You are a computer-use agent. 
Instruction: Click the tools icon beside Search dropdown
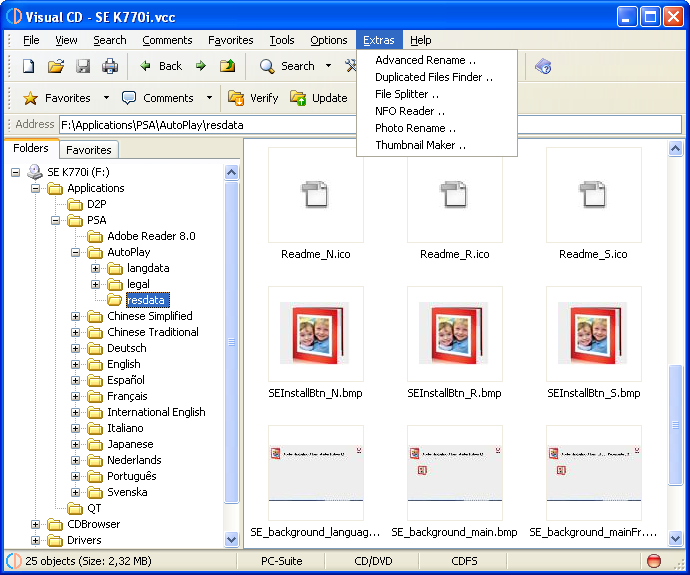coord(351,66)
